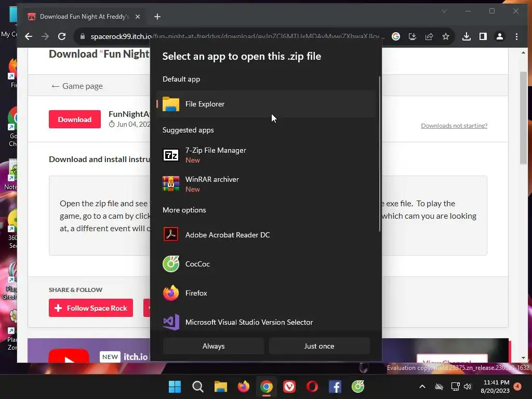Pick Firefox from More options list

point(266,293)
